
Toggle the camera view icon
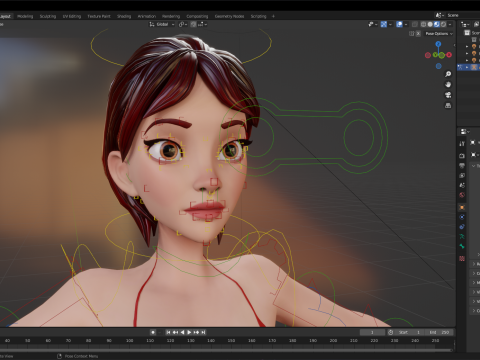click(448, 95)
